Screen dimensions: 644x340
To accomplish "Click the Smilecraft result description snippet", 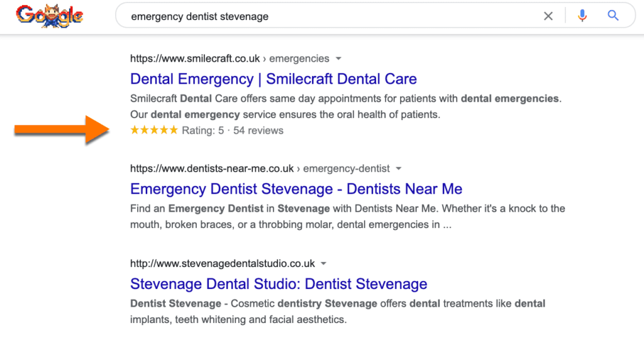I will [346, 106].
